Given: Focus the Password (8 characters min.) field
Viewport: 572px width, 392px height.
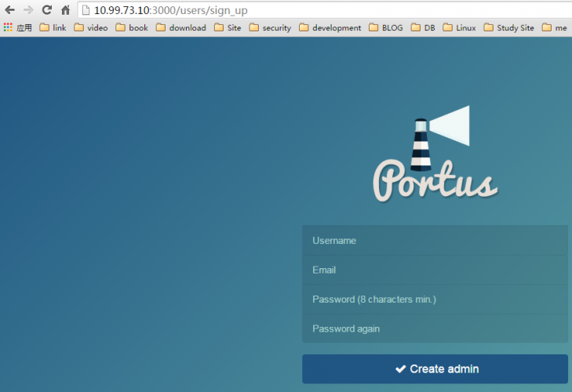Looking at the screenshot, I should (435, 299).
